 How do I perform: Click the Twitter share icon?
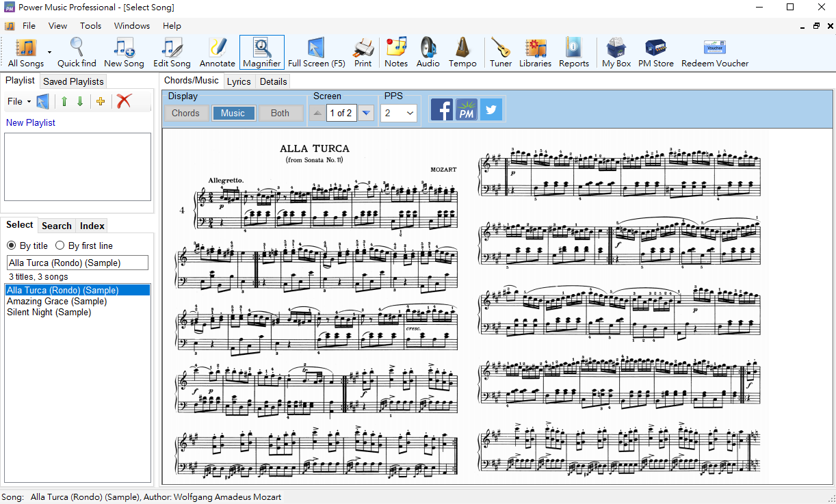click(491, 109)
